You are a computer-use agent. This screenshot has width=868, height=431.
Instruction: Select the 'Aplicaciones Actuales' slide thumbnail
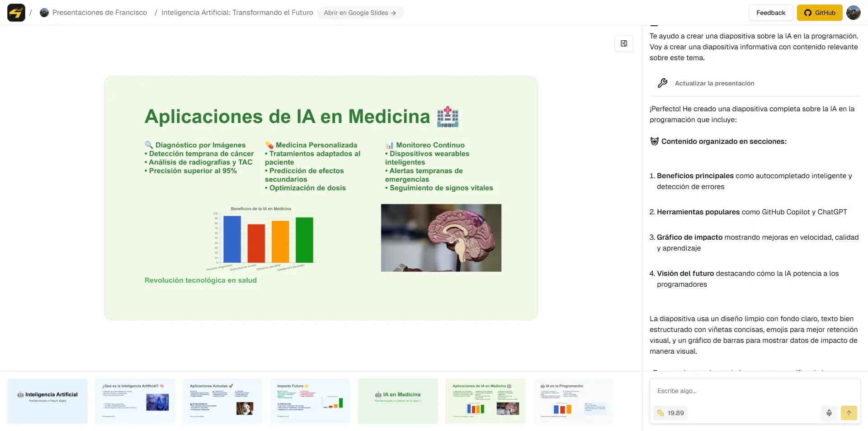pyautogui.click(x=222, y=401)
